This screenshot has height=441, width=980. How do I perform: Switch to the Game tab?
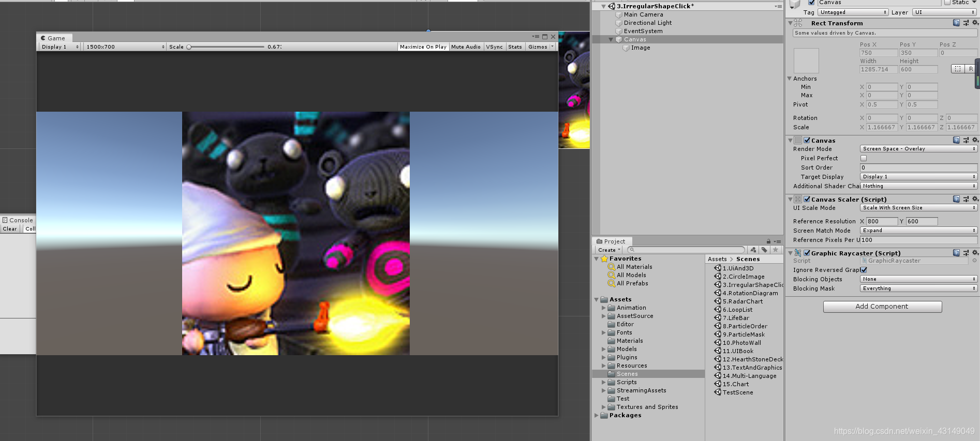[54, 38]
